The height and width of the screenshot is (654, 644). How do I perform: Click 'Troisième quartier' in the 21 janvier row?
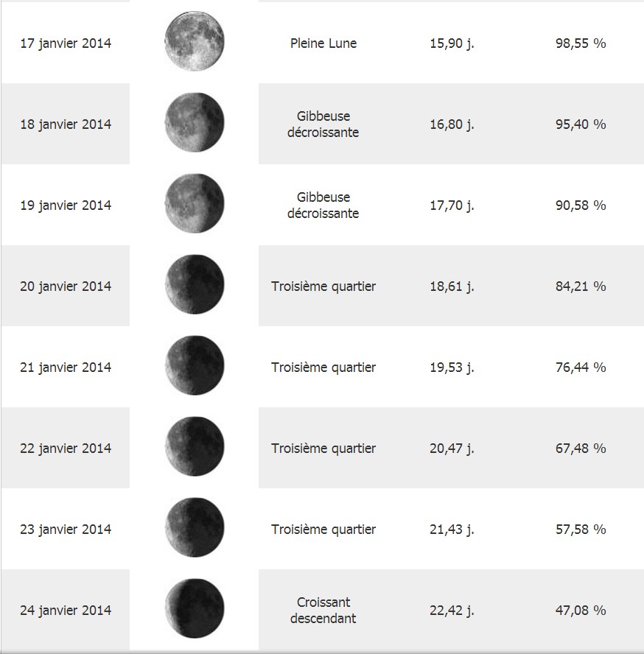click(323, 367)
